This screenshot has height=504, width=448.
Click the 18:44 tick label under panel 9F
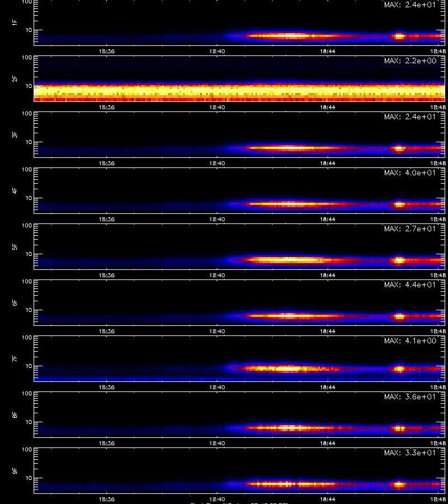[x=328, y=499]
